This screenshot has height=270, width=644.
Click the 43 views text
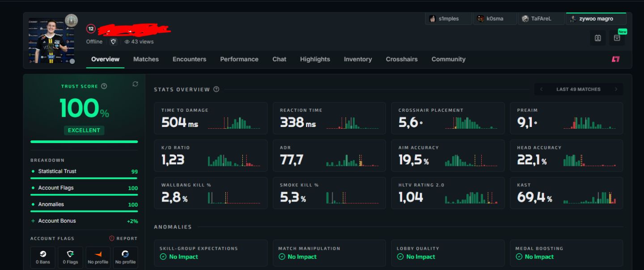click(x=142, y=42)
